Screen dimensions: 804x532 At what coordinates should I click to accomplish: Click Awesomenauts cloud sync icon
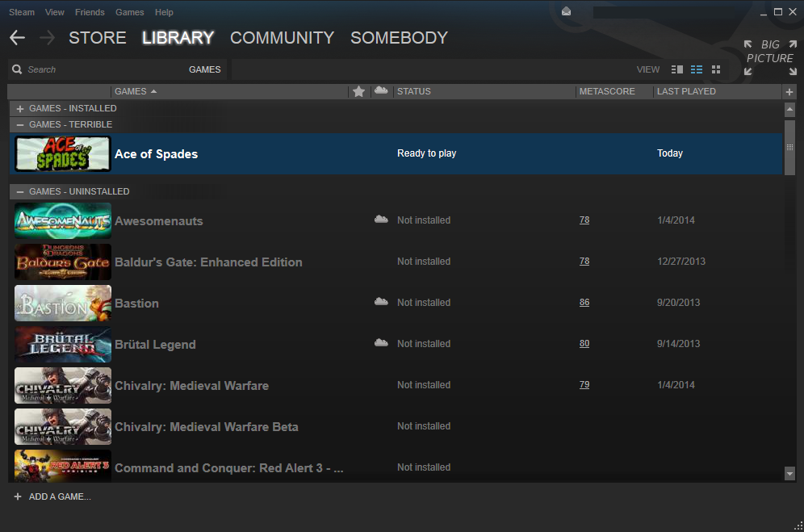(x=381, y=219)
